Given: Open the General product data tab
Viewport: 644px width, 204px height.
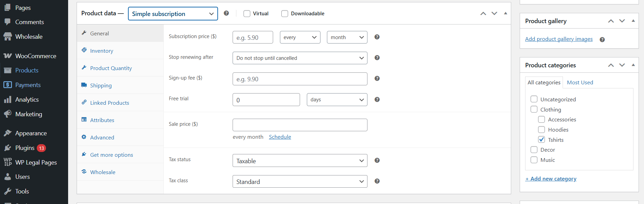Looking at the screenshot, I should [x=120, y=33].
